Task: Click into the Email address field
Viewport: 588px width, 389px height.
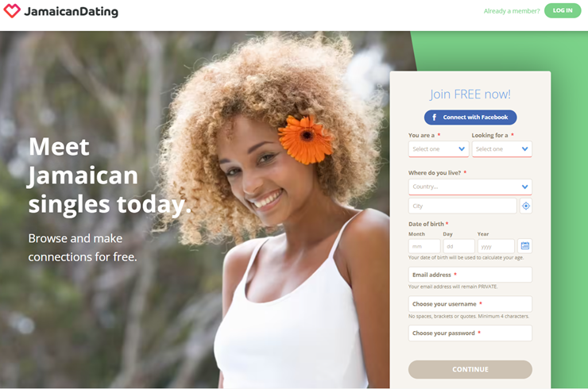Action: tap(470, 275)
